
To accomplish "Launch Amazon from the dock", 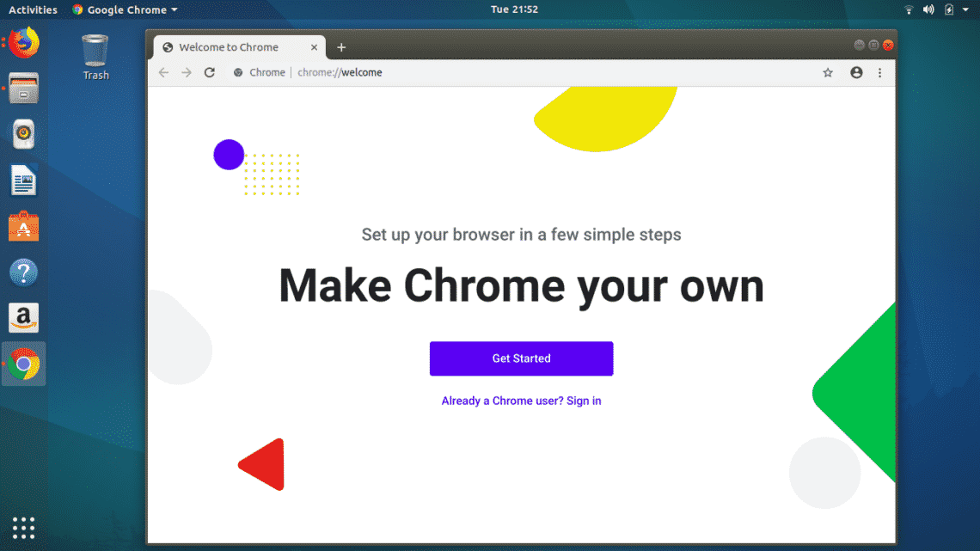I will (24, 318).
